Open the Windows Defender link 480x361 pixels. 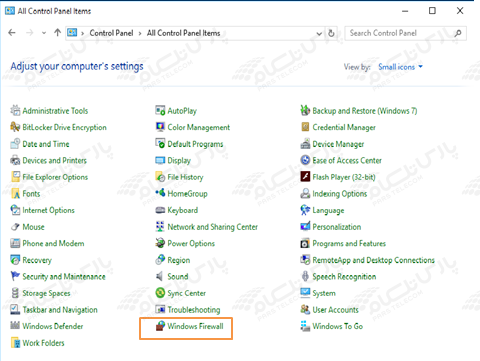[x=53, y=326]
